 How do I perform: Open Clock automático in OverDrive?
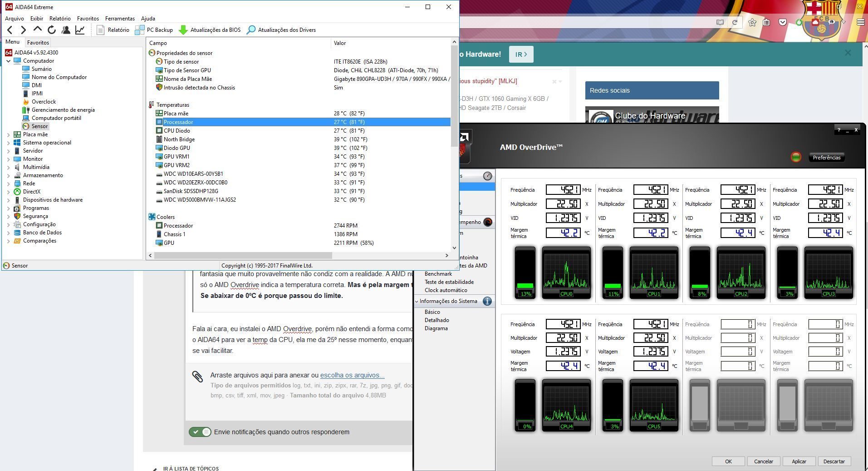446,290
